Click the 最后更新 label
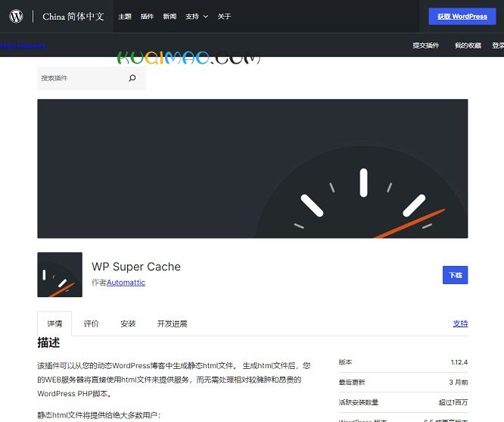Image resolution: width=504 pixels, height=422 pixels. 352,382
